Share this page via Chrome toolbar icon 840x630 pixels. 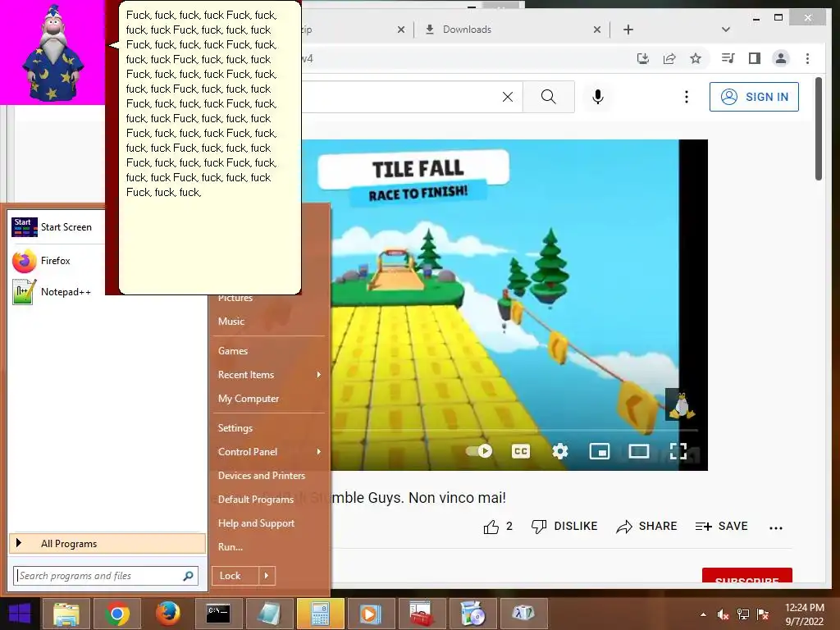[669, 58]
